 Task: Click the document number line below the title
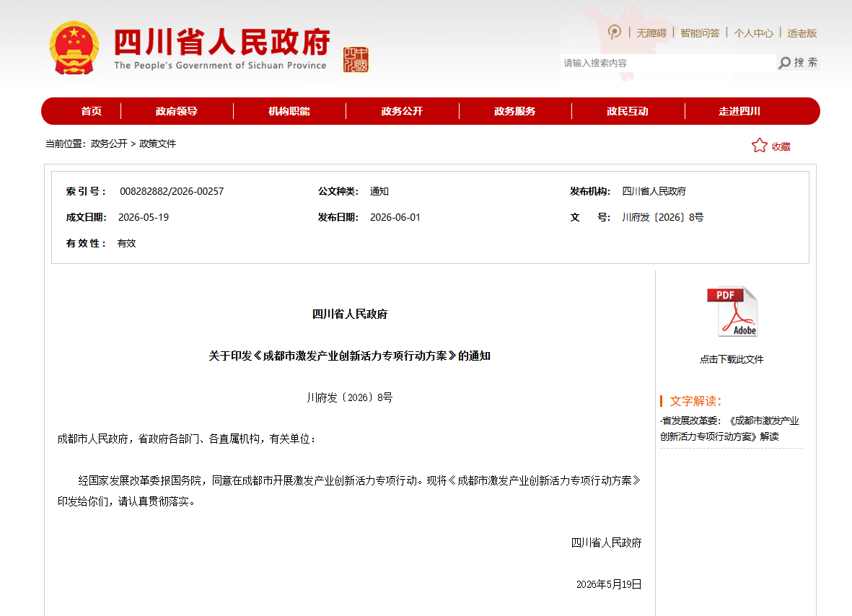point(349,397)
